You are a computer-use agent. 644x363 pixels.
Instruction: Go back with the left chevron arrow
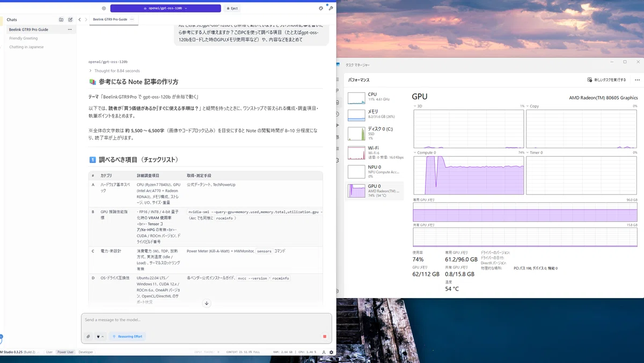coord(79,20)
